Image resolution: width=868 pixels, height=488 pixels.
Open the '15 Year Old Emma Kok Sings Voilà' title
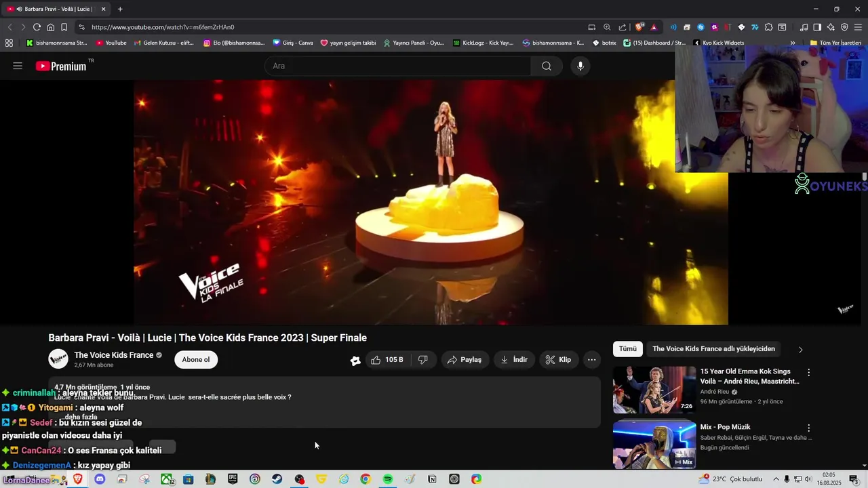click(x=749, y=376)
